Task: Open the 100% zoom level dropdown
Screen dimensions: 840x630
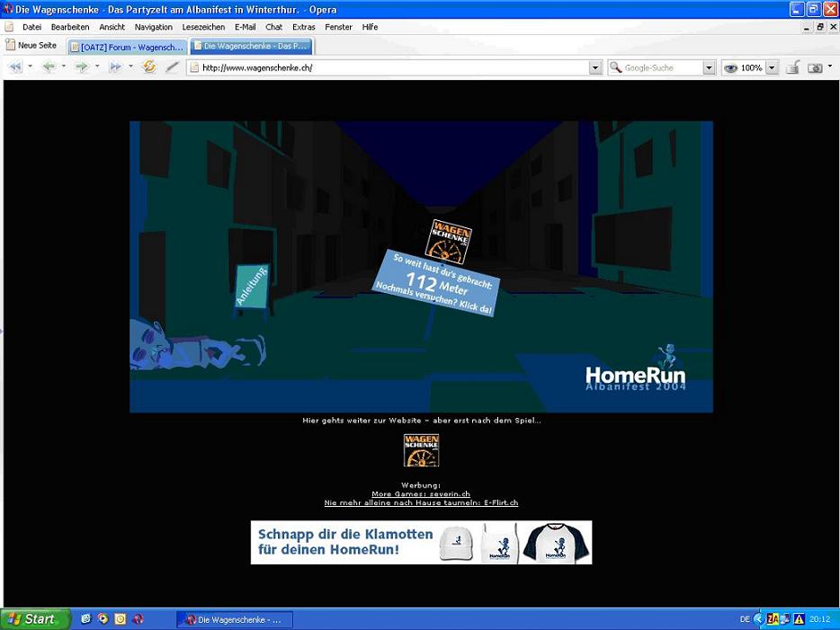Action: [x=772, y=67]
